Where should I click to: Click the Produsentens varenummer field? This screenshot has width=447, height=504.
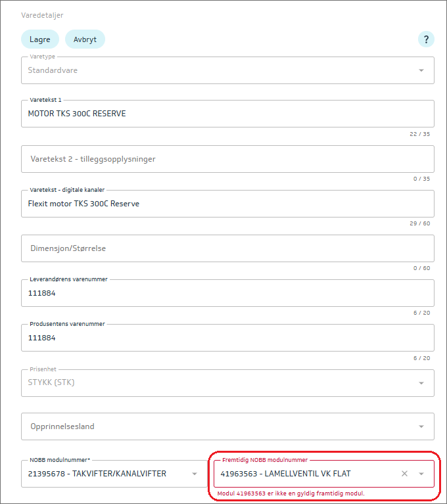point(227,338)
